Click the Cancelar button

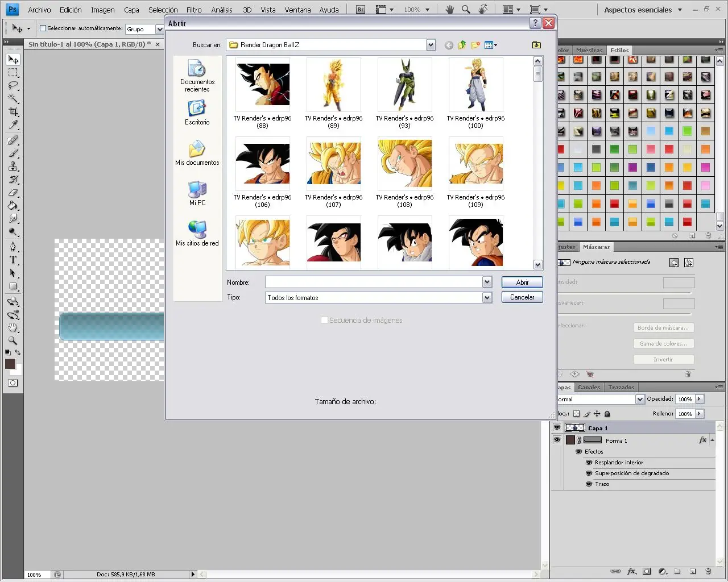(x=522, y=297)
